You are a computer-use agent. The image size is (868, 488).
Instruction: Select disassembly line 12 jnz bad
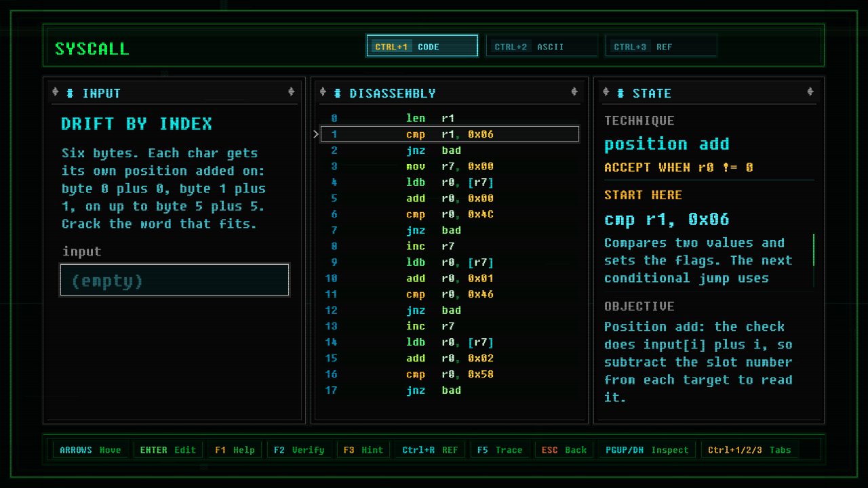pyautogui.click(x=450, y=310)
